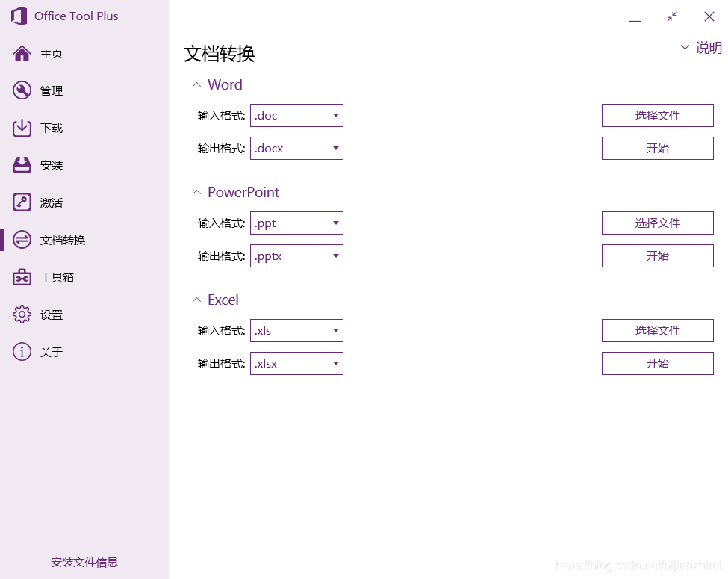Shrink window with the compact arrows icon
This screenshot has width=728, height=579.
[x=672, y=16]
